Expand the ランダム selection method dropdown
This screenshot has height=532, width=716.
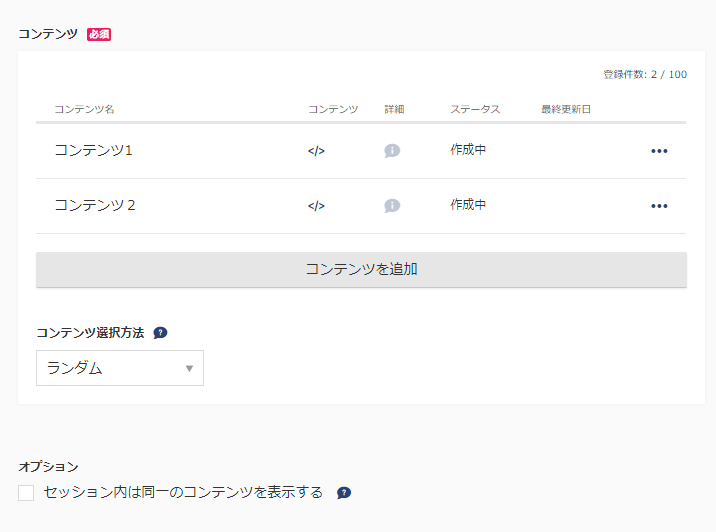[120, 368]
